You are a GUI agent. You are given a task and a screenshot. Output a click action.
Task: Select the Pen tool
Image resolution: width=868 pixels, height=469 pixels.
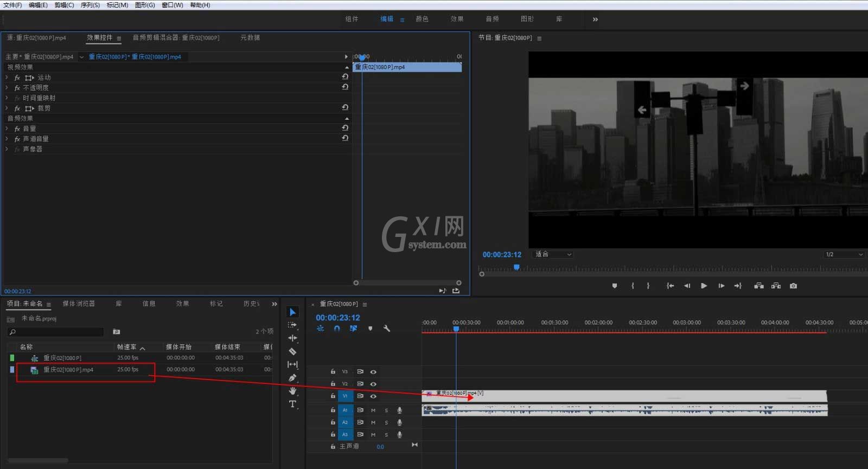(292, 377)
